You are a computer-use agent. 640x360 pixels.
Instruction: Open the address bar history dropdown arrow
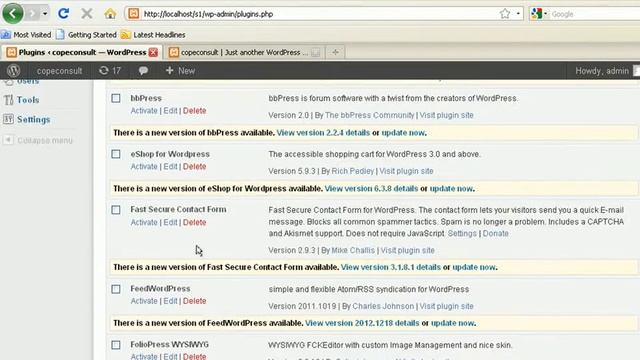click(518, 14)
